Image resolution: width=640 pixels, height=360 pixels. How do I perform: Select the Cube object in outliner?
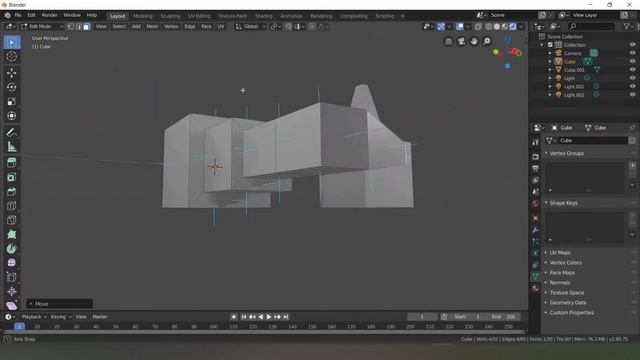click(569, 62)
